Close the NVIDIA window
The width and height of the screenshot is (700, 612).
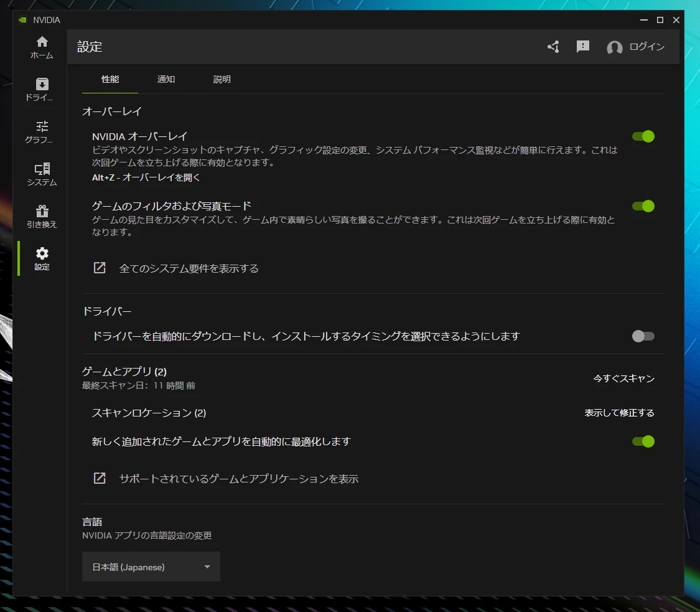(x=676, y=20)
